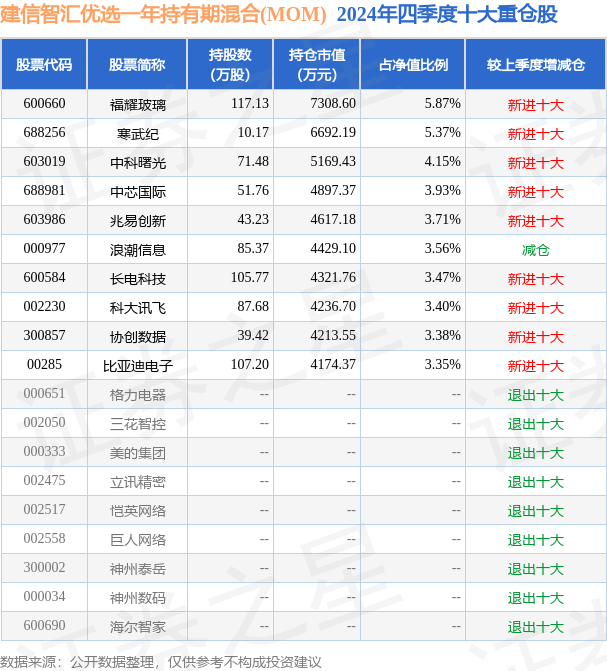Select stock name 神州泰岳
Viewport: 607px width, 671px height.
pyautogui.click(x=137, y=569)
